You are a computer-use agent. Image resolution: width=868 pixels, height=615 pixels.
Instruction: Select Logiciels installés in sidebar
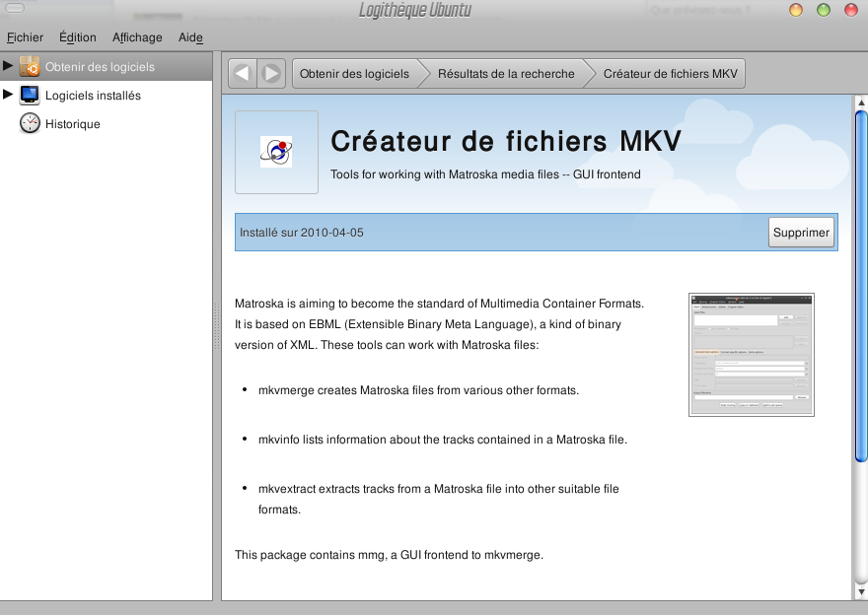coord(107,96)
